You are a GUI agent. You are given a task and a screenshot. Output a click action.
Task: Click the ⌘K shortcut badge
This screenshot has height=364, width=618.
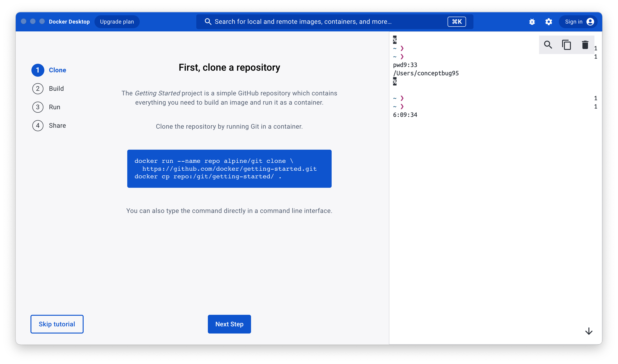[x=457, y=22]
